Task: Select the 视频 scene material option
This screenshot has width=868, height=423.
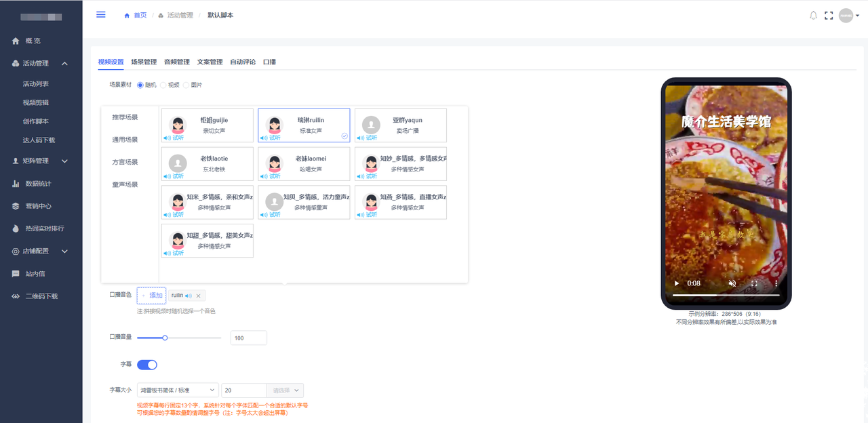Action: pos(163,85)
